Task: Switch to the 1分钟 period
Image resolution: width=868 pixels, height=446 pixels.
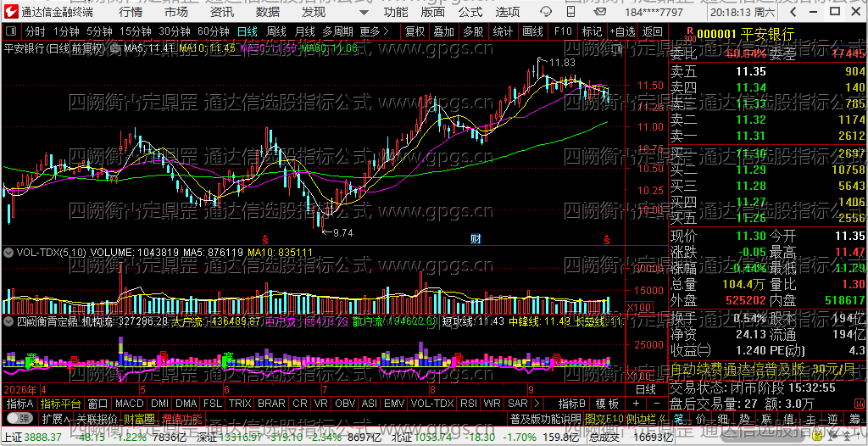Action: tap(66, 31)
